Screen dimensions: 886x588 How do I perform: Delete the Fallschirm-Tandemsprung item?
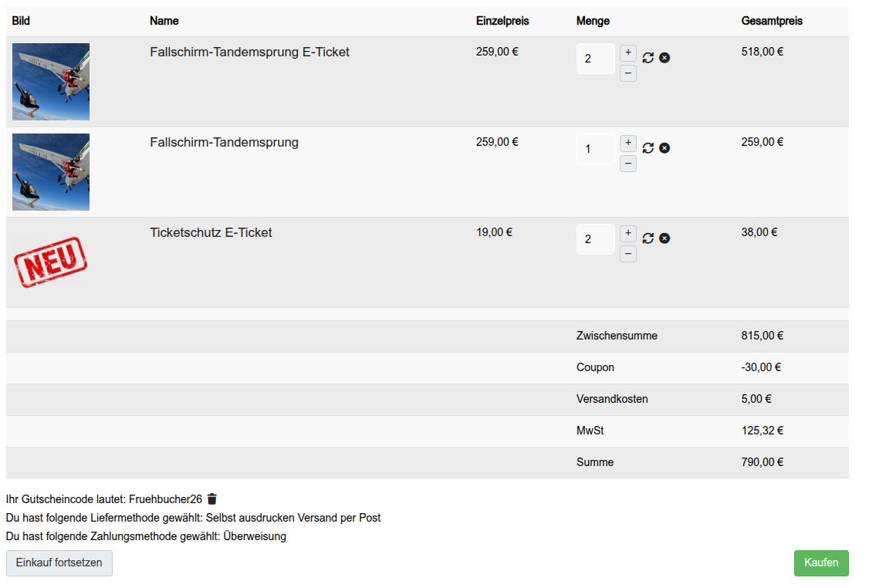[x=664, y=148]
